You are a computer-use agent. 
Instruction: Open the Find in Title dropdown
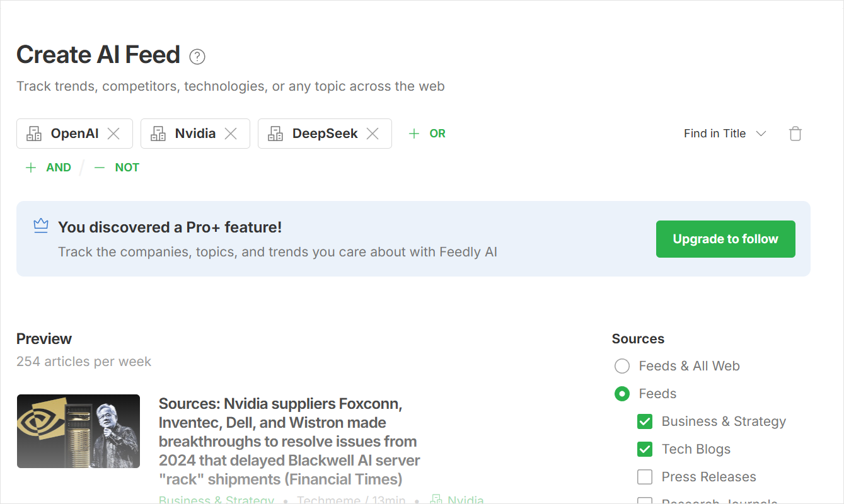pyautogui.click(x=725, y=134)
